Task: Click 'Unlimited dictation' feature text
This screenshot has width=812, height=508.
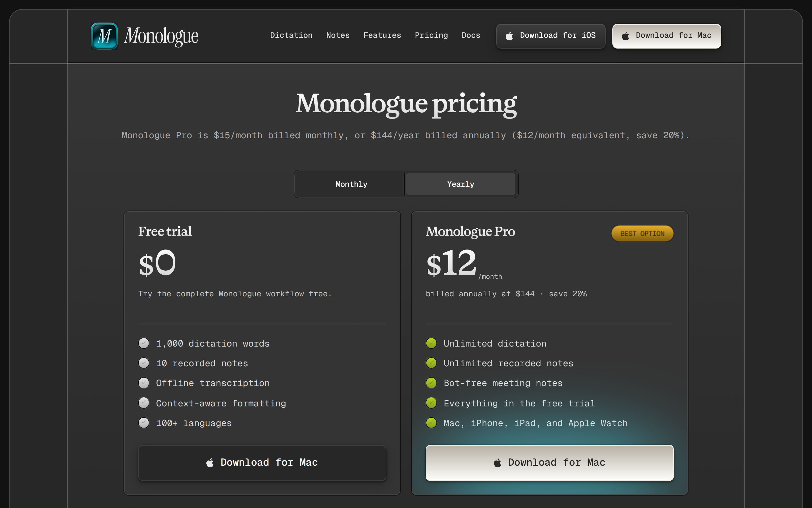Action: click(x=495, y=343)
